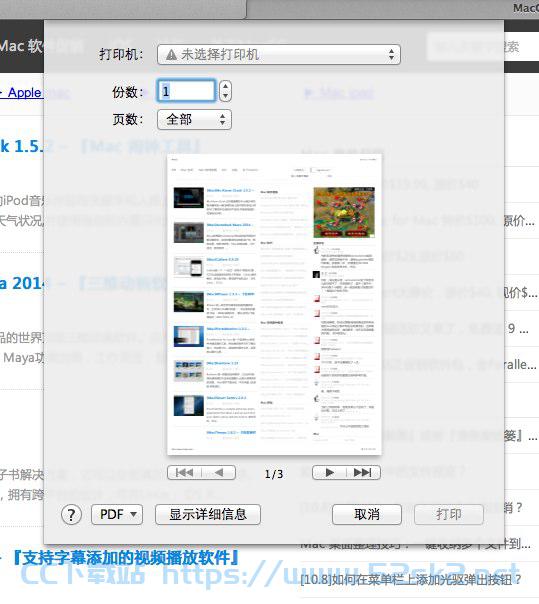Click the 显示详细信息 button

(208, 515)
